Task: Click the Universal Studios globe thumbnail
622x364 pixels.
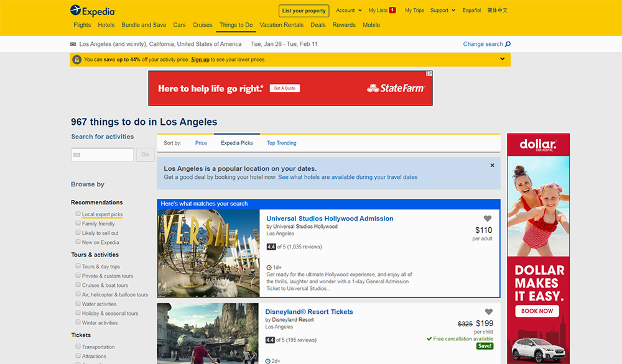Action: click(x=208, y=253)
